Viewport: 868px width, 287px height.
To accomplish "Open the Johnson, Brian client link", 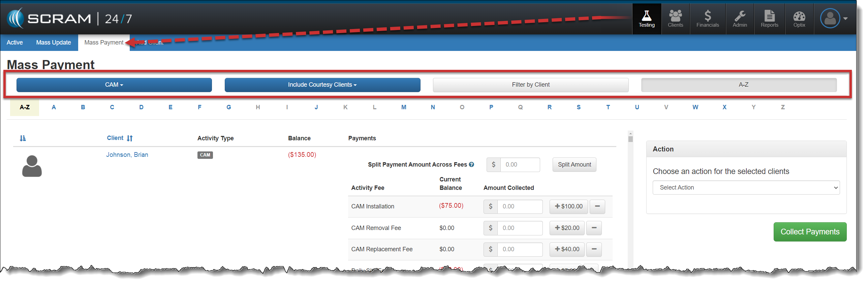I will click(127, 155).
